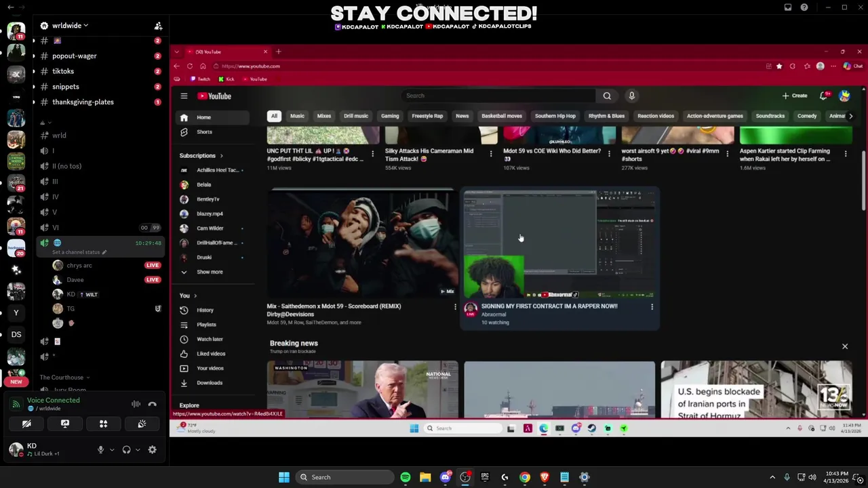
Task: Open the Twitch bookmark
Action: pos(200,79)
